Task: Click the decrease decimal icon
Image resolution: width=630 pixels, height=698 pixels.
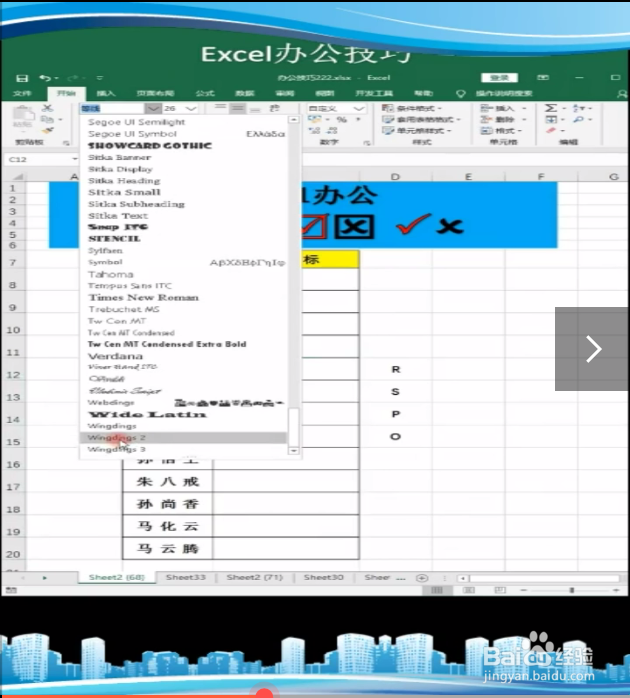Action: (331, 130)
